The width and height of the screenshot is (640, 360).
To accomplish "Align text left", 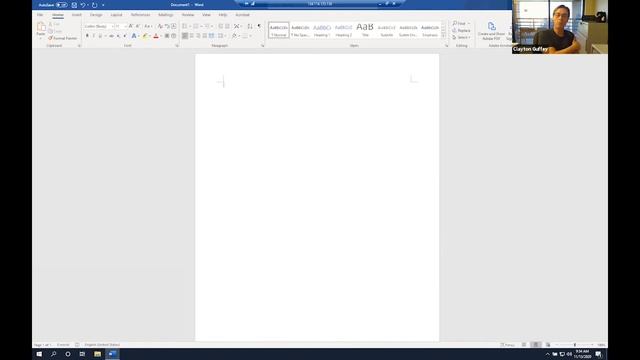I will coord(185,36).
